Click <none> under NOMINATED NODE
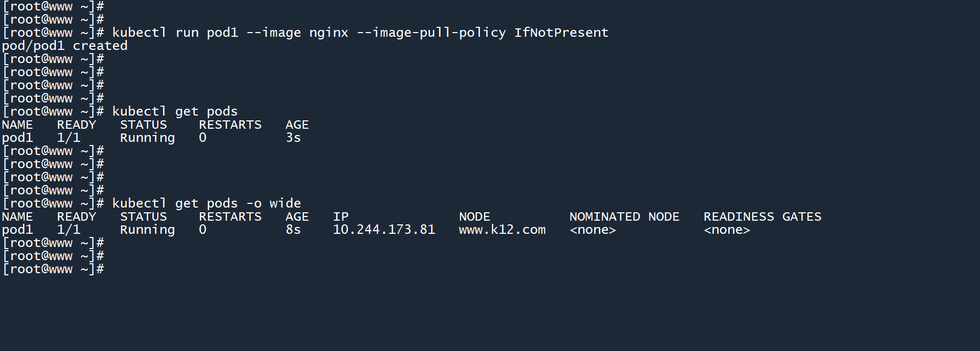 [x=593, y=230]
